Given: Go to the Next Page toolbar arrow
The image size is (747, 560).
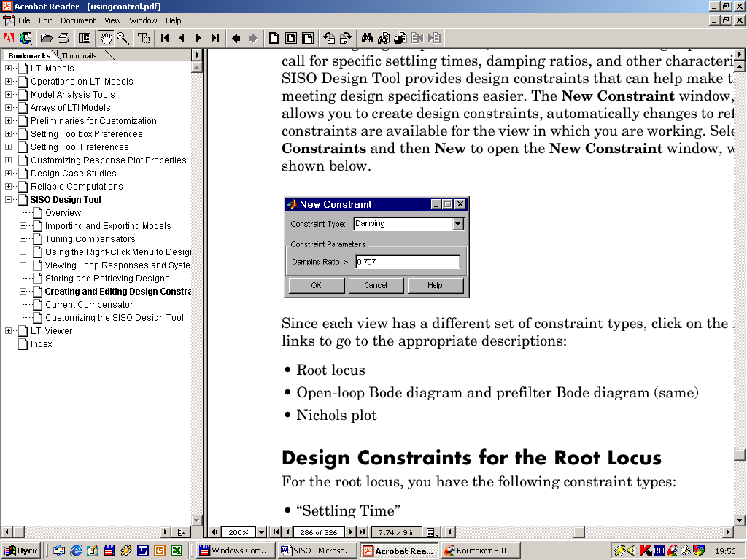Looking at the screenshot, I should (198, 38).
